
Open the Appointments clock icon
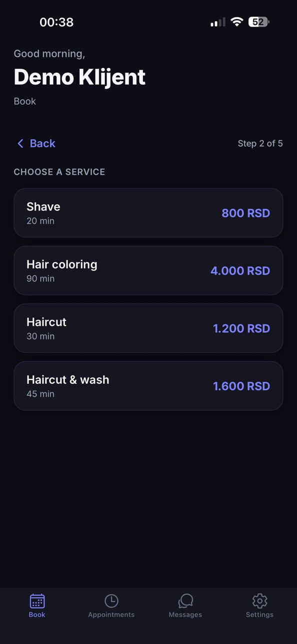tap(111, 601)
